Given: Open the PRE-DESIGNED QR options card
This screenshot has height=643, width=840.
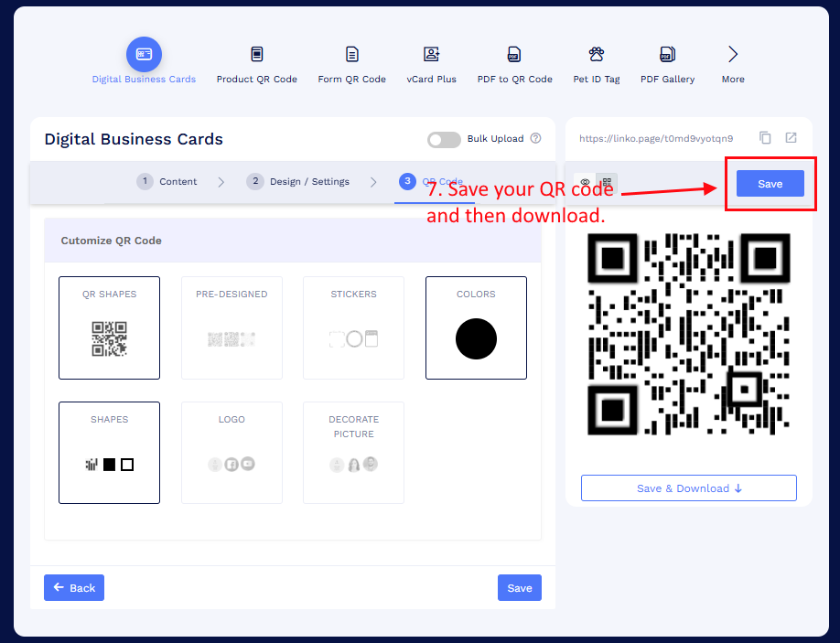Looking at the screenshot, I should [x=232, y=327].
